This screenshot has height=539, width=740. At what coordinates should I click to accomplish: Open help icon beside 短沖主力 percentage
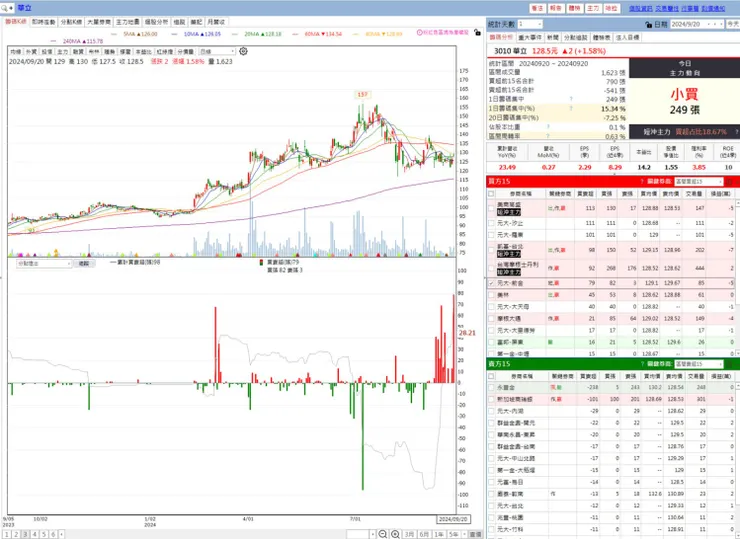pos(736,132)
